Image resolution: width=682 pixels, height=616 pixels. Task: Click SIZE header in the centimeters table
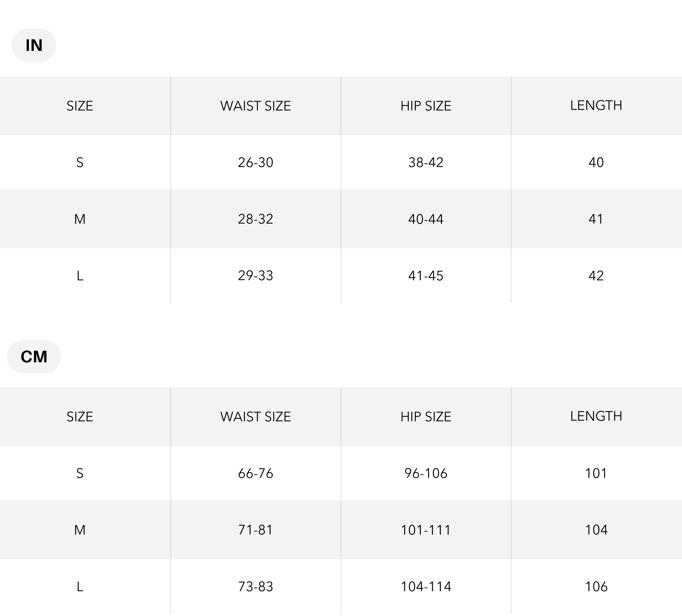(x=80, y=417)
